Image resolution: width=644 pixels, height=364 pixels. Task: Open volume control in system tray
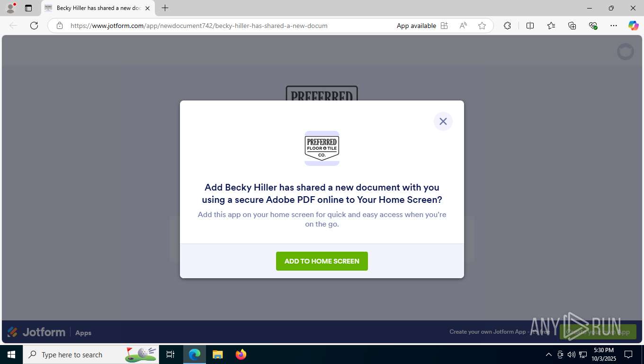pos(572,355)
